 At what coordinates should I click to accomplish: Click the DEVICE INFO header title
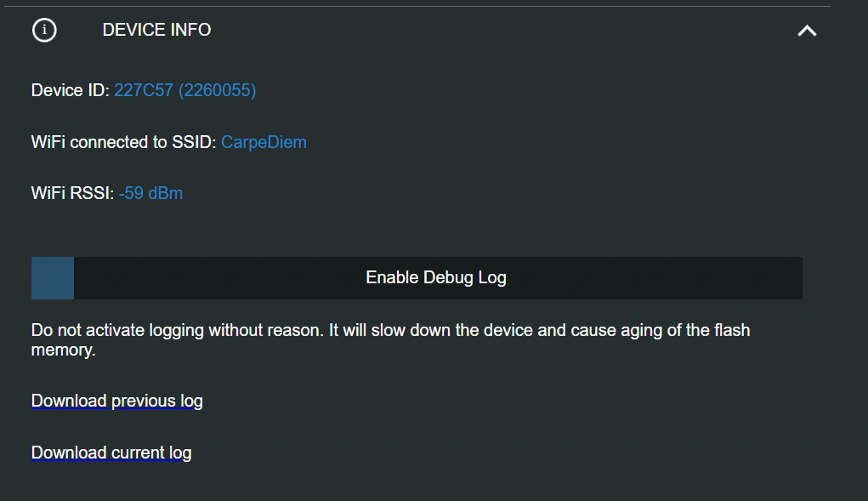pos(156,31)
